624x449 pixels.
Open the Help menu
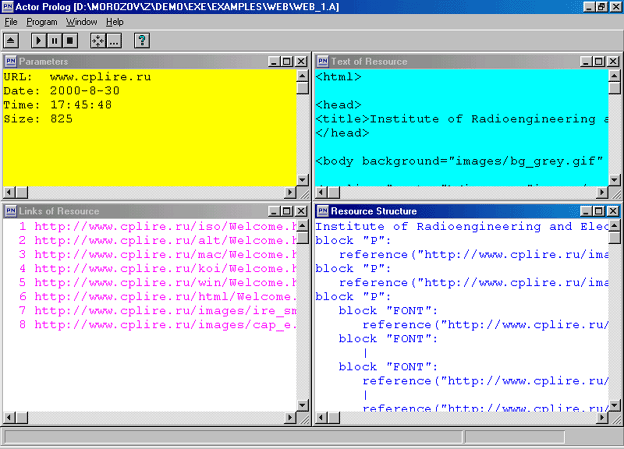[x=115, y=22]
